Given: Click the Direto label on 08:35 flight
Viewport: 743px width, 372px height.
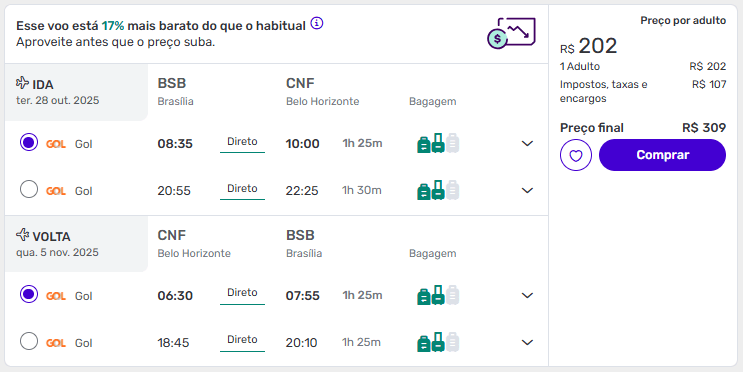Looking at the screenshot, I should 242,142.
